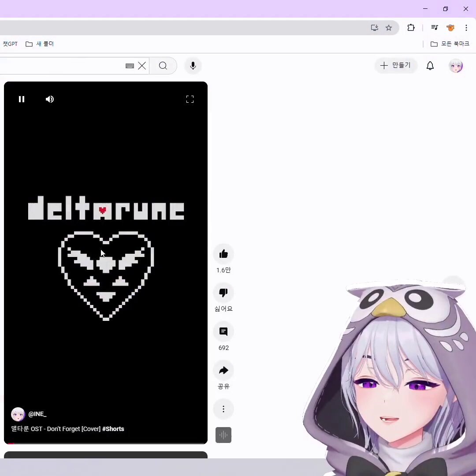Minimize the browser window
The width and height of the screenshot is (476, 476).
[425, 9]
